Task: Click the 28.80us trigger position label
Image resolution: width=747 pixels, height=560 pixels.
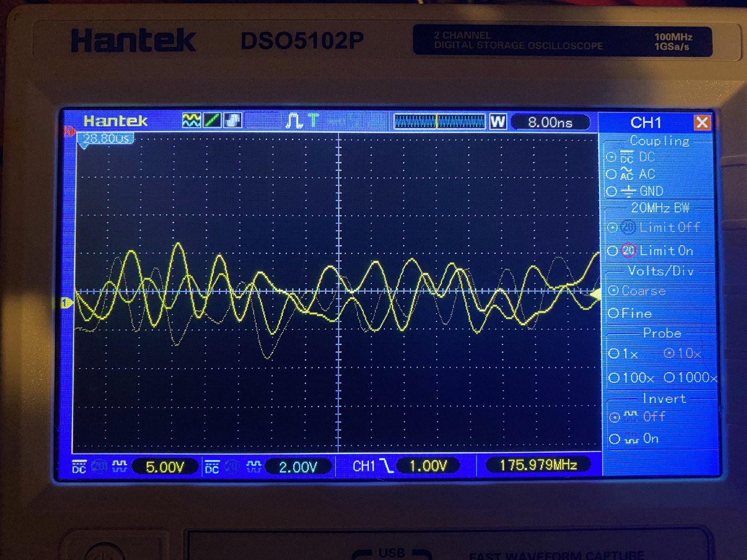Action: 106,138
